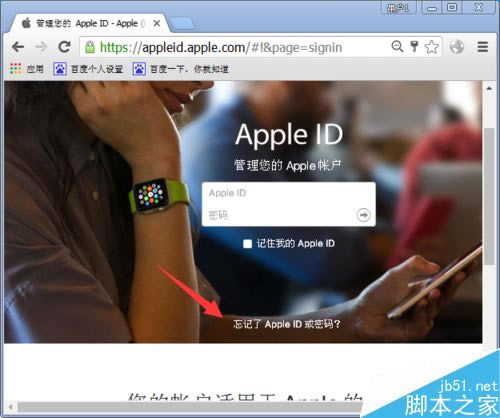500x418 pixels.
Task: Open the saved password key icon
Action: [x=414, y=46]
